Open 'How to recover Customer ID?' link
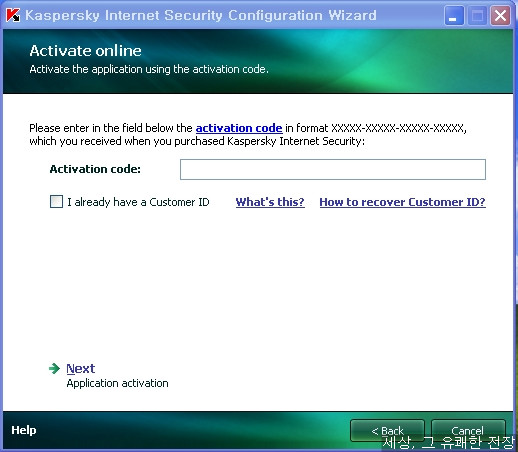Image resolution: width=518 pixels, height=452 pixels. click(402, 202)
